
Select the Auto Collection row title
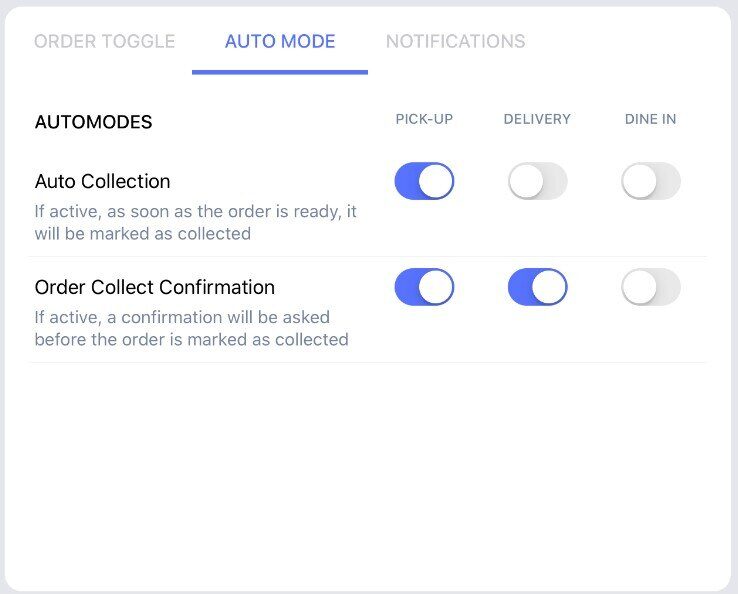[102, 181]
